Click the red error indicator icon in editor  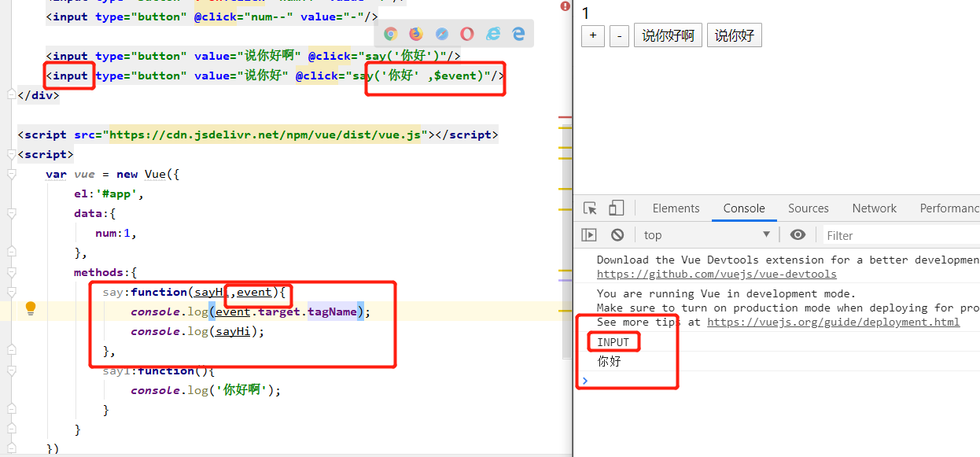(x=565, y=6)
